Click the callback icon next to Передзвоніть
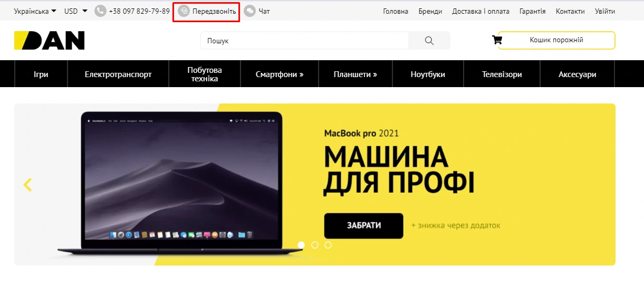The image size is (644, 283). click(x=184, y=11)
